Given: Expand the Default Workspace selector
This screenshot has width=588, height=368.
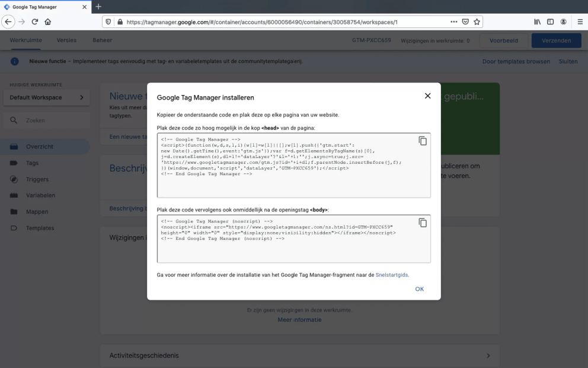Looking at the screenshot, I should click(46, 97).
